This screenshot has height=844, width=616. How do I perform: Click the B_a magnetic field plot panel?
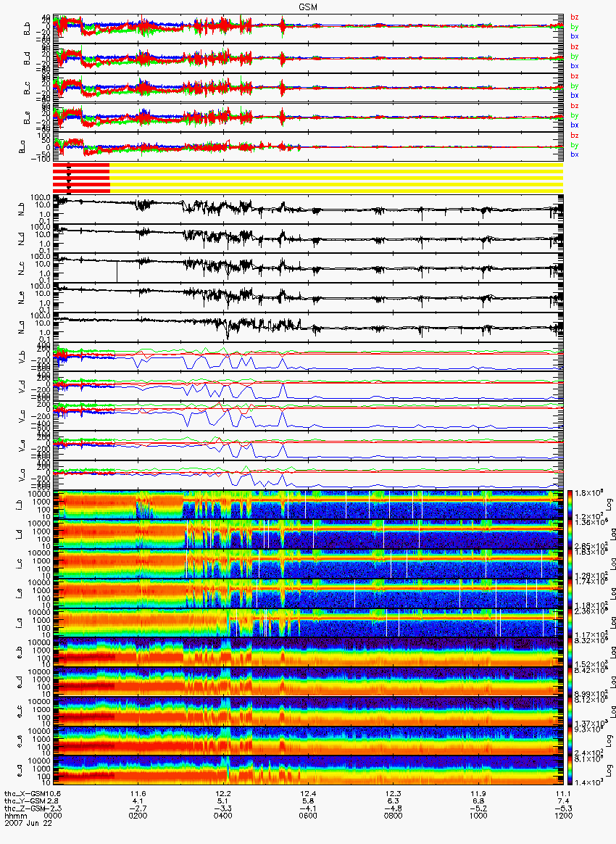tap(308, 147)
